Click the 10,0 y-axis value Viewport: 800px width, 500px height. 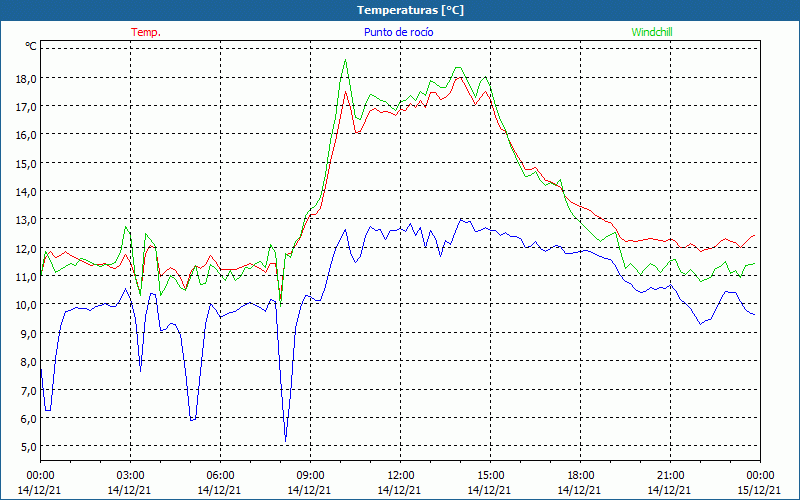[x=28, y=305]
